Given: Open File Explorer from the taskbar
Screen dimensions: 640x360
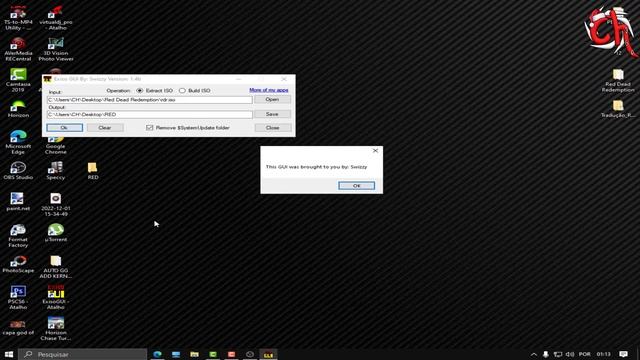Looking at the screenshot, I should (x=194, y=354).
